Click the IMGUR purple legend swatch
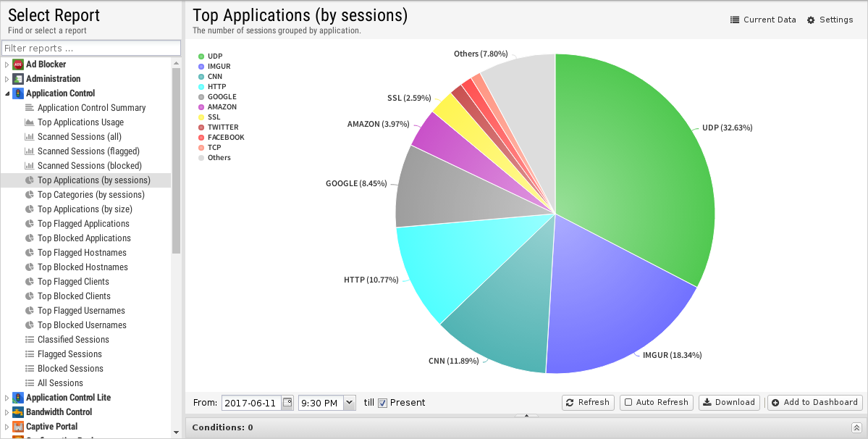Screen dimensions: 868x439 pyautogui.click(x=201, y=67)
